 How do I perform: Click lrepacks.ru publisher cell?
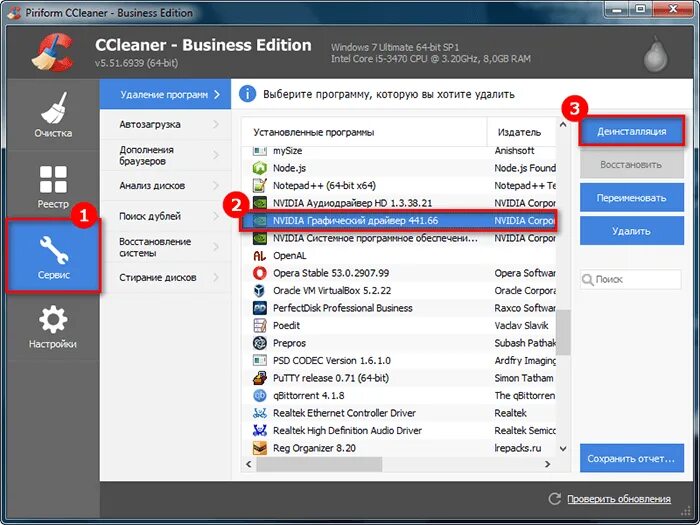coord(518,448)
